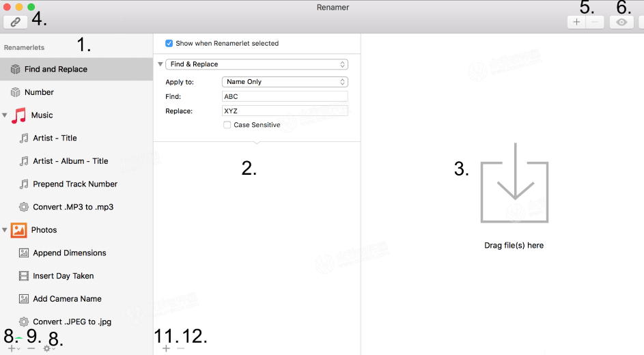The height and width of the screenshot is (355, 644).
Task: Click the gear icon beside Convert .JPEG
Action: click(x=24, y=322)
